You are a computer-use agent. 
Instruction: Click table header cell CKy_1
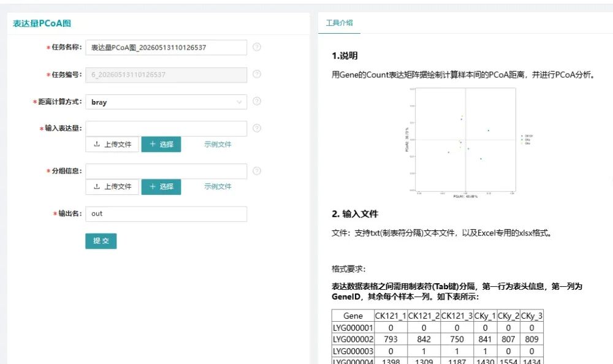485,316
